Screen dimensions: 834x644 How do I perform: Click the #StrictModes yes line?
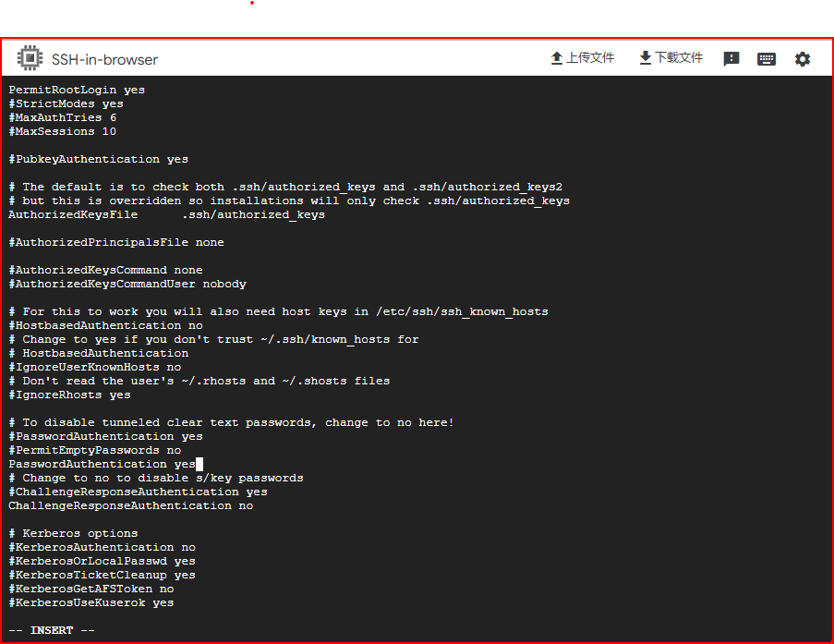tap(66, 103)
